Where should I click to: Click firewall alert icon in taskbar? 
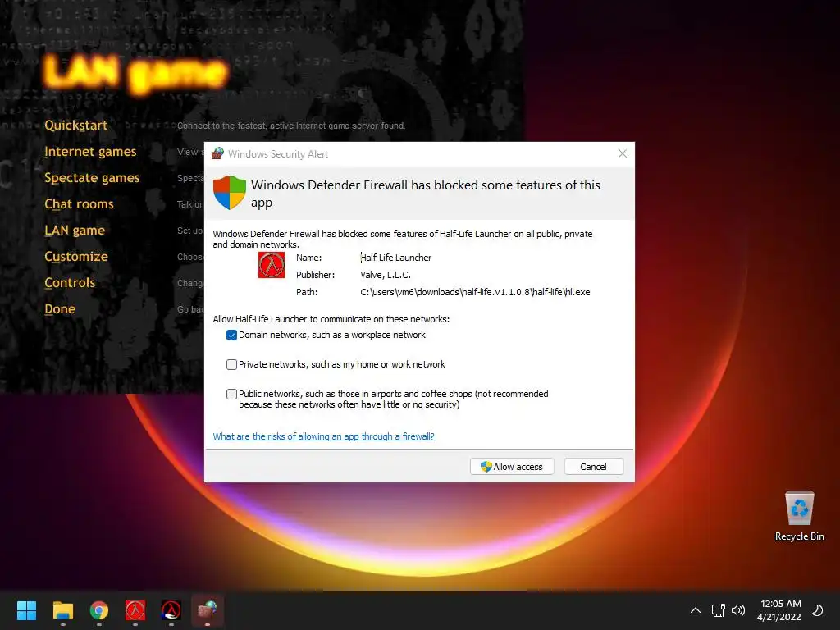point(208,610)
